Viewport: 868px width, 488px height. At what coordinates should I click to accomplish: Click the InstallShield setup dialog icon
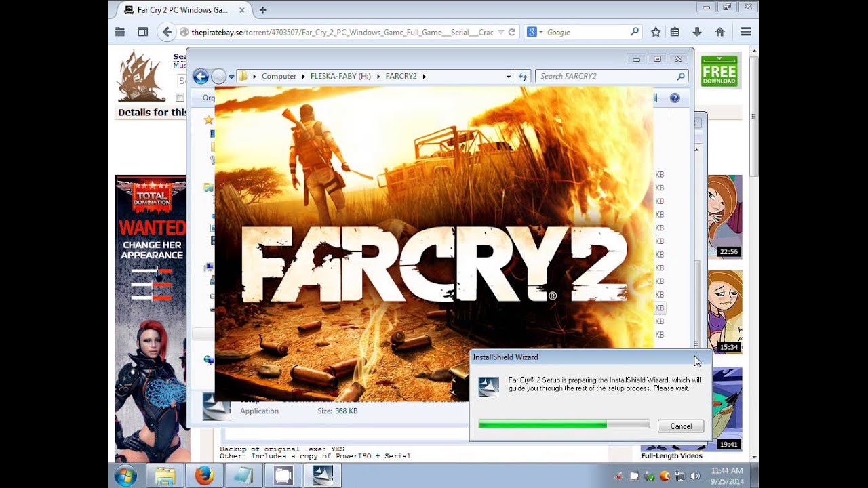tap(489, 386)
